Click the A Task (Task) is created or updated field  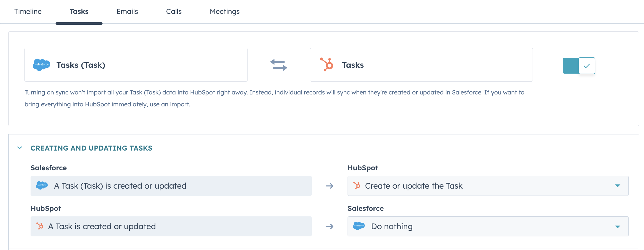pyautogui.click(x=171, y=186)
